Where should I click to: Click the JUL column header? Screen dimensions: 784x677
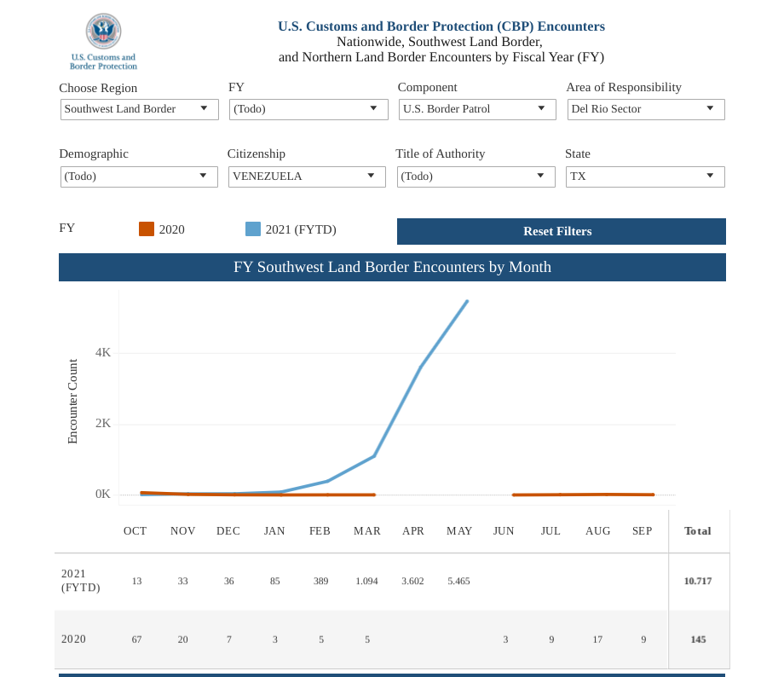coord(551,531)
